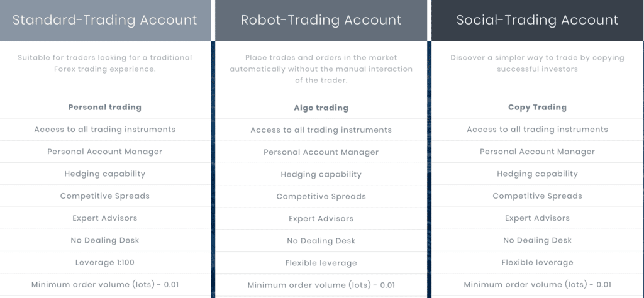
Task: Click Flexible leverage in the Robot-Trading column
Action: (x=321, y=263)
